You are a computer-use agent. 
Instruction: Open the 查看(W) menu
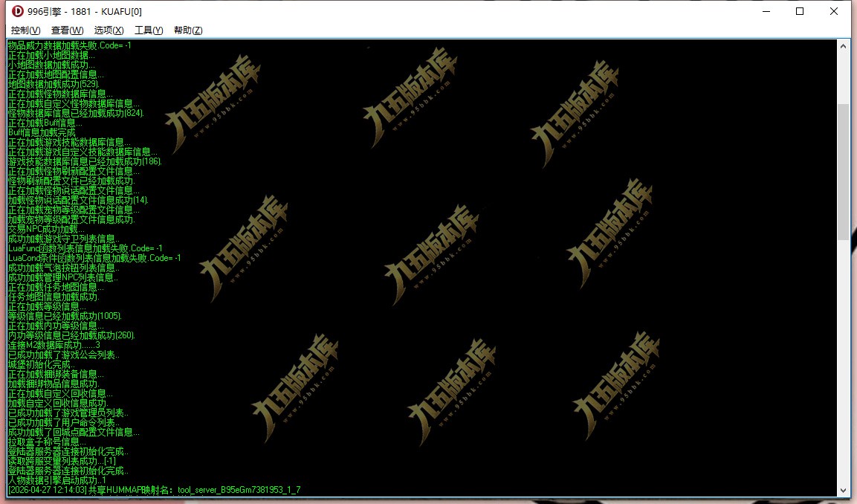pos(67,30)
